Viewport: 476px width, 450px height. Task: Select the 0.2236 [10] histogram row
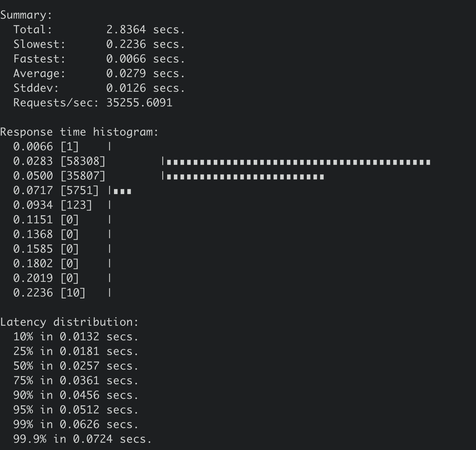(x=62, y=293)
